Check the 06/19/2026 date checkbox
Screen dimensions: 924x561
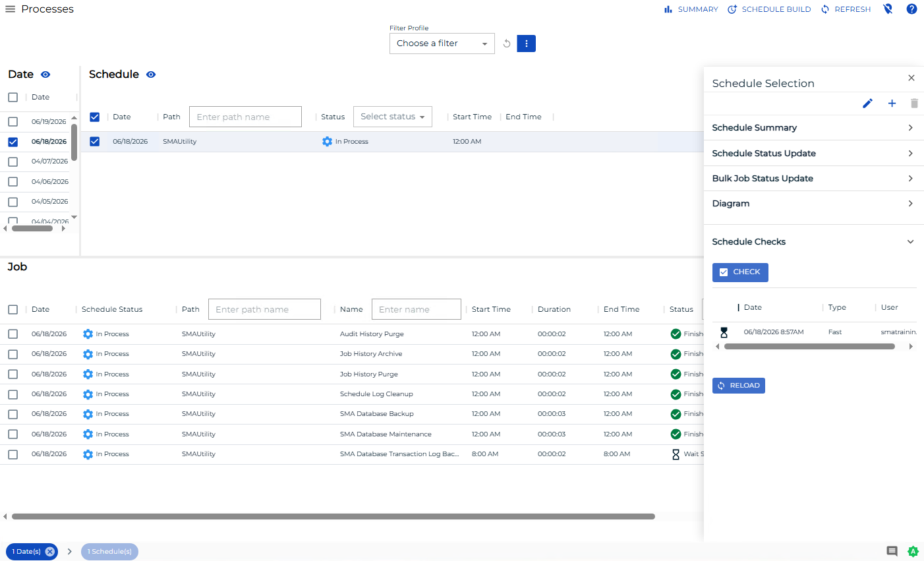click(x=13, y=121)
